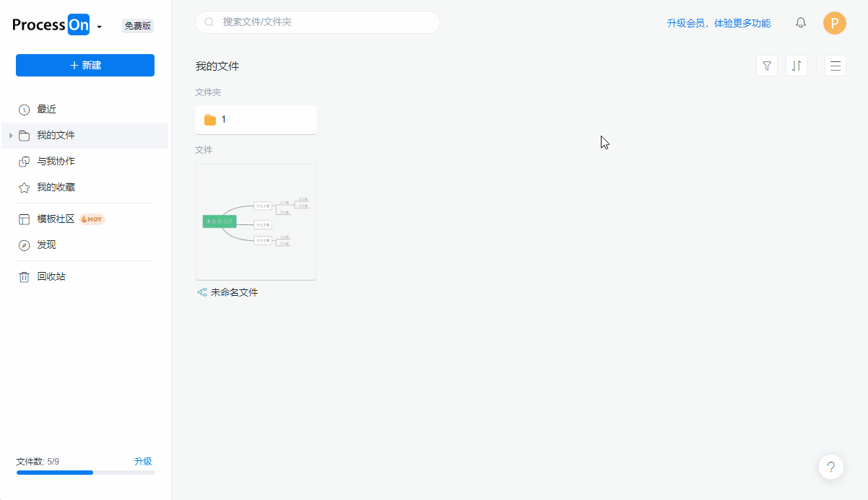Click the compass icon beside 发现

(24, 245)
